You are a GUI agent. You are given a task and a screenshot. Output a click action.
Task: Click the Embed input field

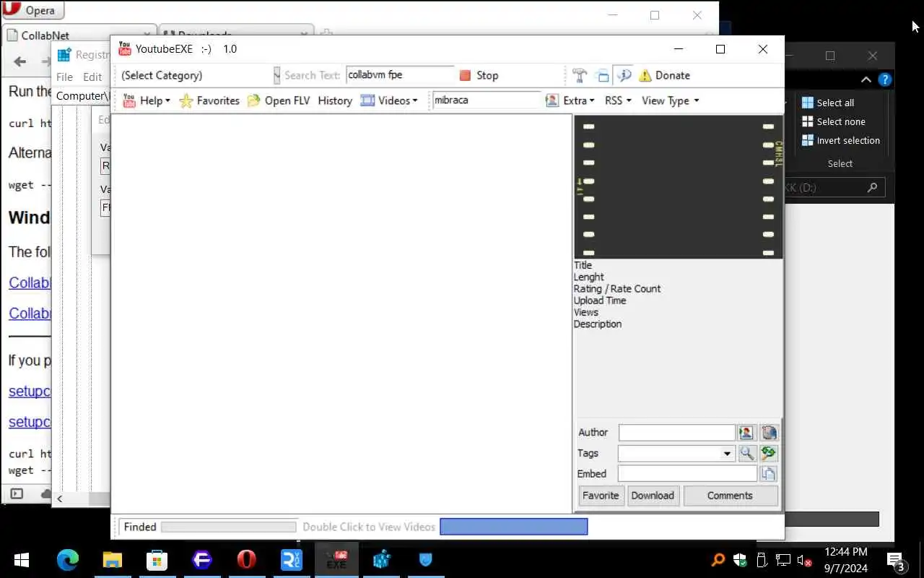tap(687, 474)
